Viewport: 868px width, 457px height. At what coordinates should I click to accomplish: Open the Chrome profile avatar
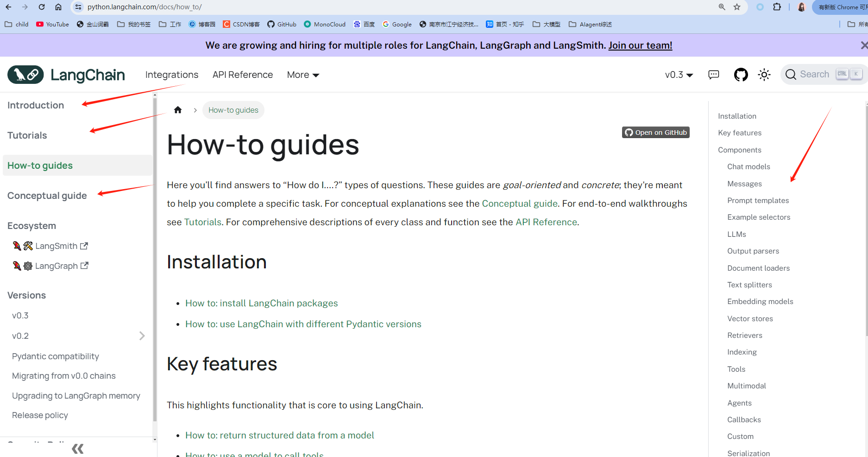point(802,7)
